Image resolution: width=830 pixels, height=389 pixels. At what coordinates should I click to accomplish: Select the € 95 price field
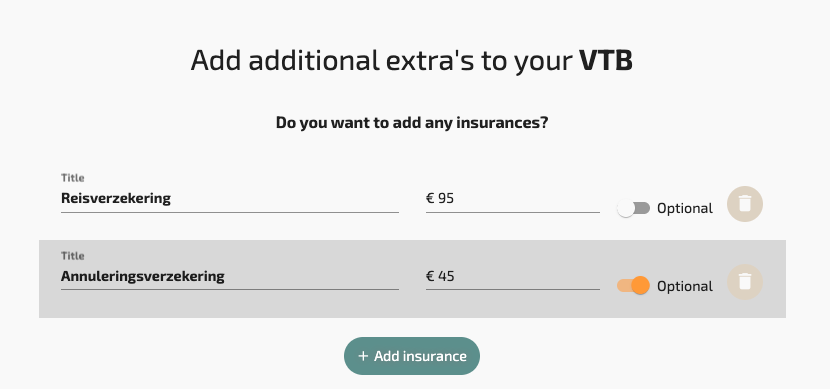512,199
